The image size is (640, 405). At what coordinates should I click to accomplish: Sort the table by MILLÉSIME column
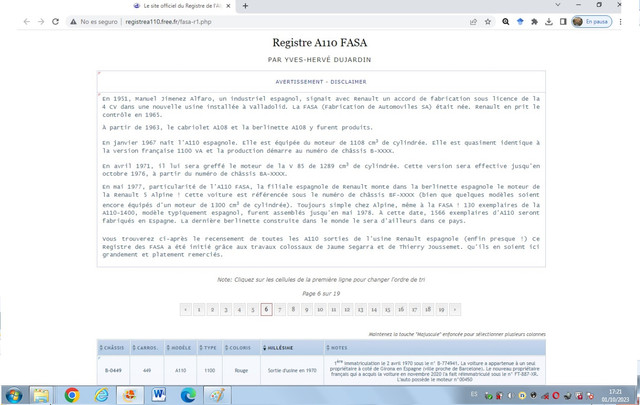point(292,347)
